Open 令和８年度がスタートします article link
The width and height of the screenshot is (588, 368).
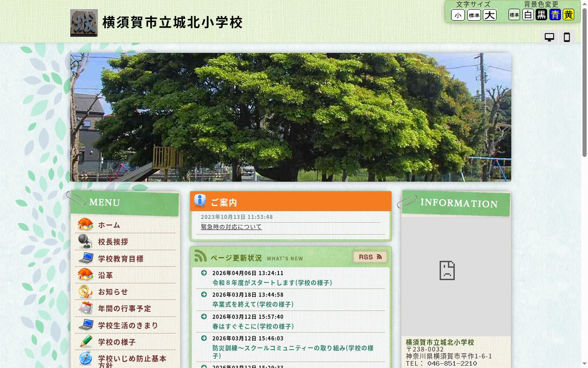click(x=272, y=282)
